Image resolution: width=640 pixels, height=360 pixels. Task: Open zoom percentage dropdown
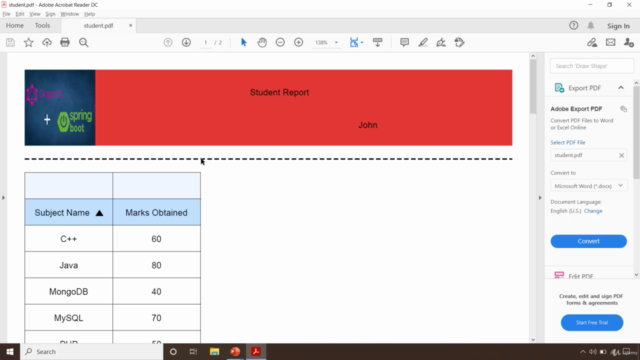tap(336, 42)
